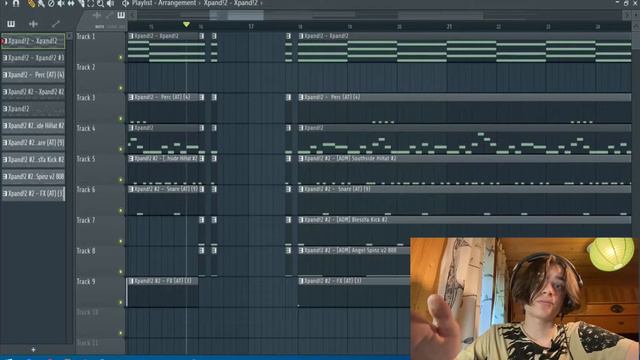
Task: Select the Kick #2 pattern in picker
Action: [33, 160]
